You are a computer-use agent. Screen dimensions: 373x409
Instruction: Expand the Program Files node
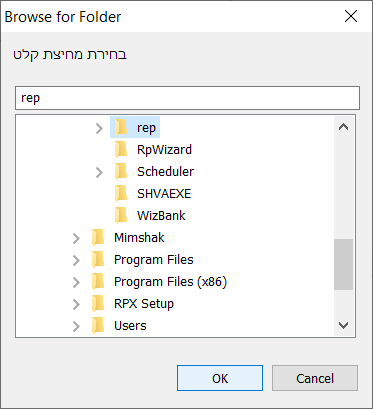(x=76, y=260)
